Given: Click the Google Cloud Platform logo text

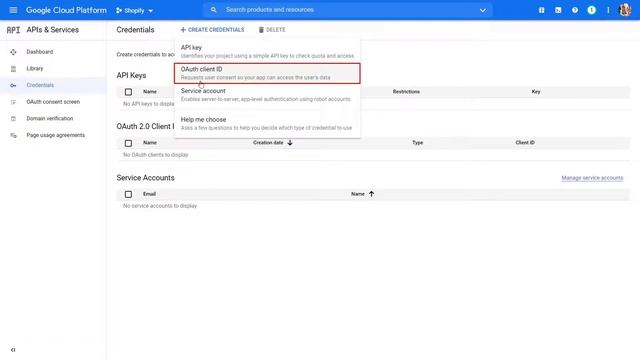Looking at the screenshot, I should (x=66, y=10).
